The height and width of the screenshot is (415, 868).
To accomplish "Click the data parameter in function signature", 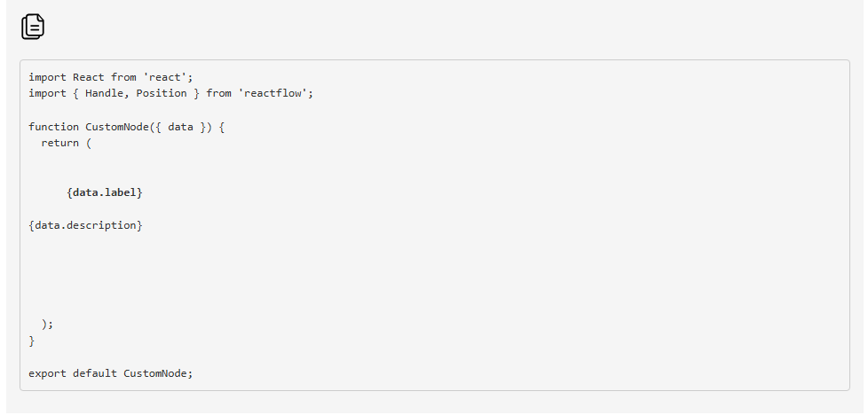I will (x=180, y=127).
